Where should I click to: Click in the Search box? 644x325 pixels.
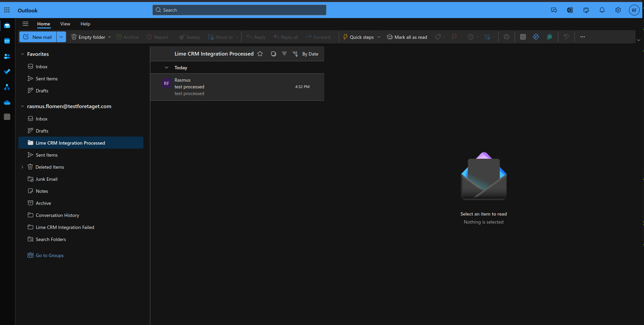pyautogui.click(x=239, y=10)
